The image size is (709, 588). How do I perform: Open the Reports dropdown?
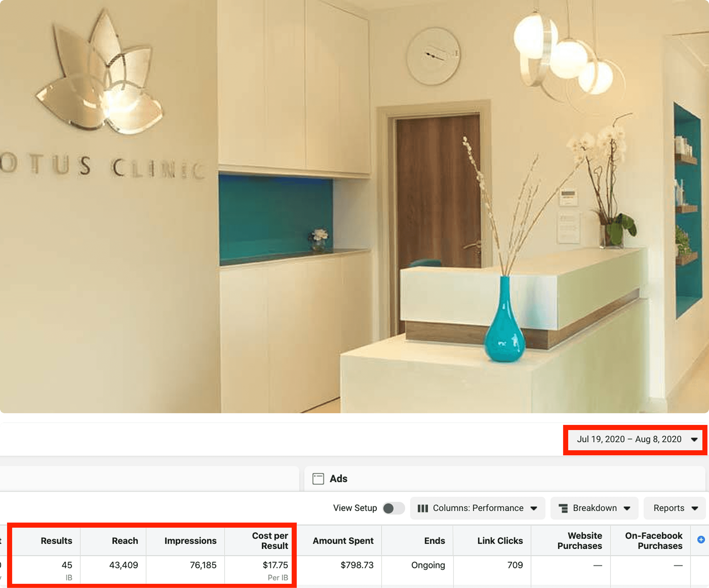pyautogui.click(x=675, y=509)
